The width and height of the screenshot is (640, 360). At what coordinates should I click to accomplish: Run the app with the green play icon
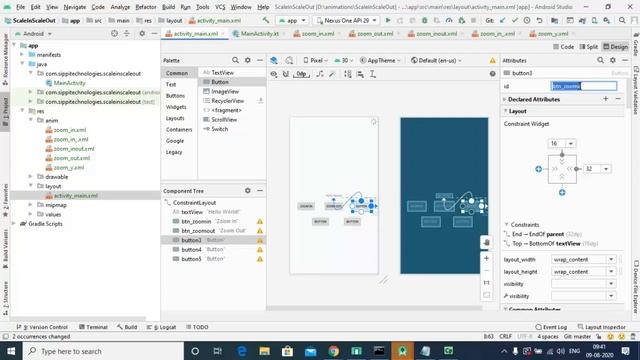388,20
